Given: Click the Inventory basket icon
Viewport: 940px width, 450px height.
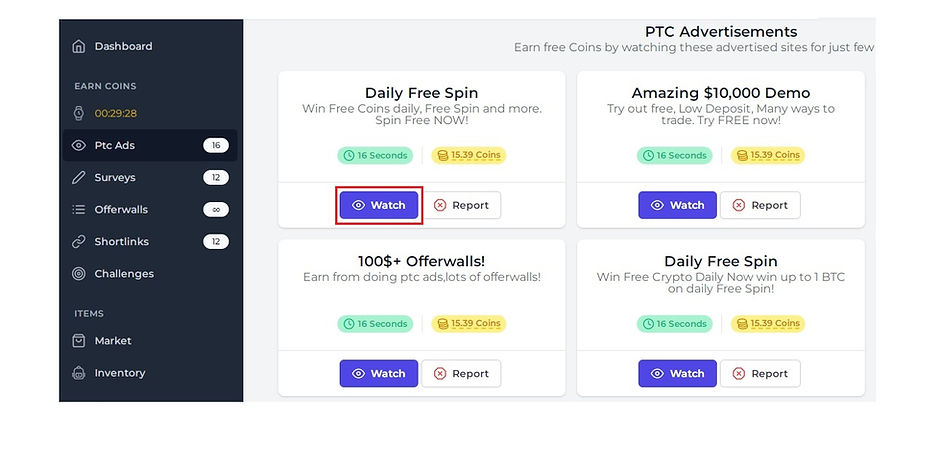Looking at the screenshot, I should 79,373.
